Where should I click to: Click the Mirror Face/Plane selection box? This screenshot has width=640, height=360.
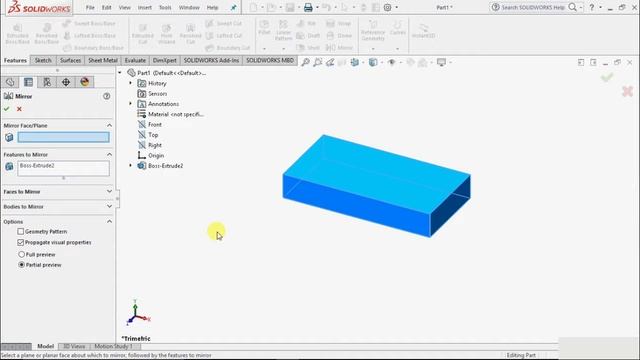pyautogui.click(x=63, y=137)
